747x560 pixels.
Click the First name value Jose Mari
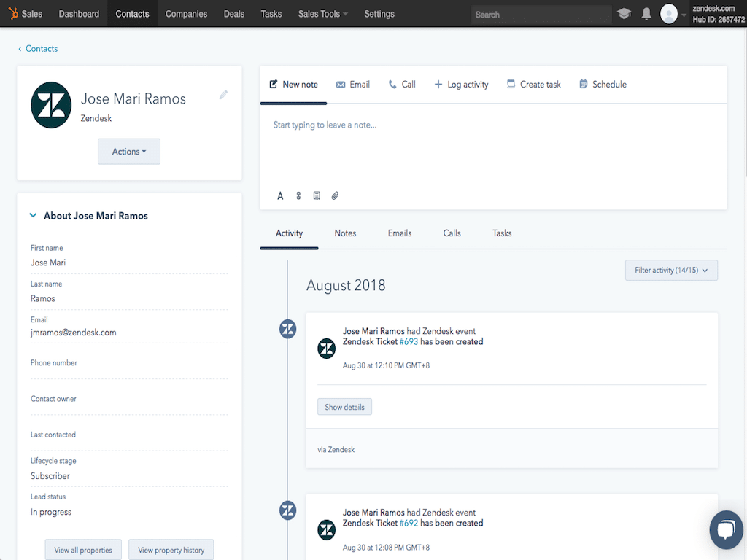pyautogui.click(x=48, y=262)
